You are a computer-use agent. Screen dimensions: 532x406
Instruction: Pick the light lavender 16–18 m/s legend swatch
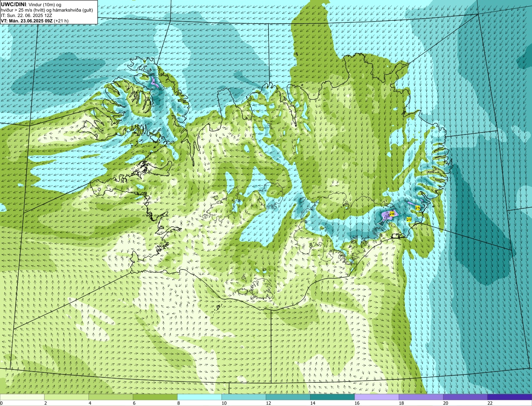coord(377,397)
